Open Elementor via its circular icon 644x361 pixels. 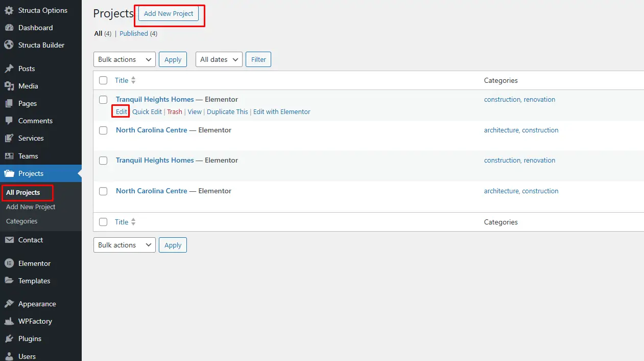[x=9, y=263]
